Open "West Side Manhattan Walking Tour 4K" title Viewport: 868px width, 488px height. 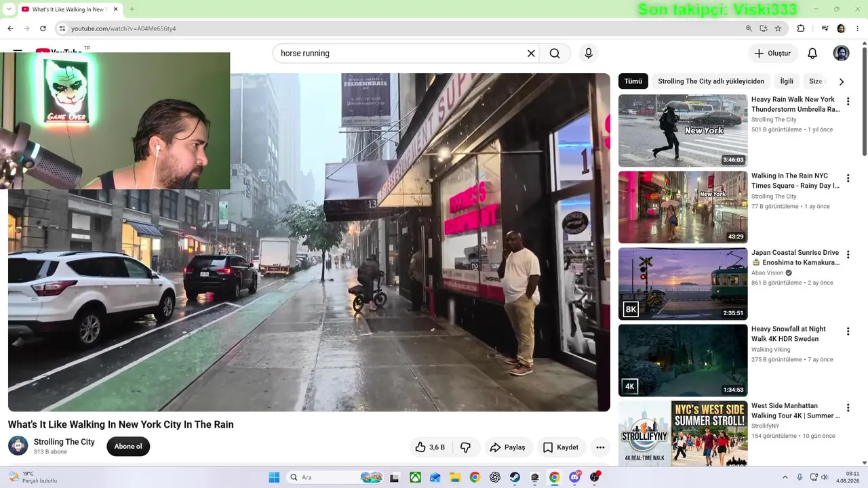[795, 411]
